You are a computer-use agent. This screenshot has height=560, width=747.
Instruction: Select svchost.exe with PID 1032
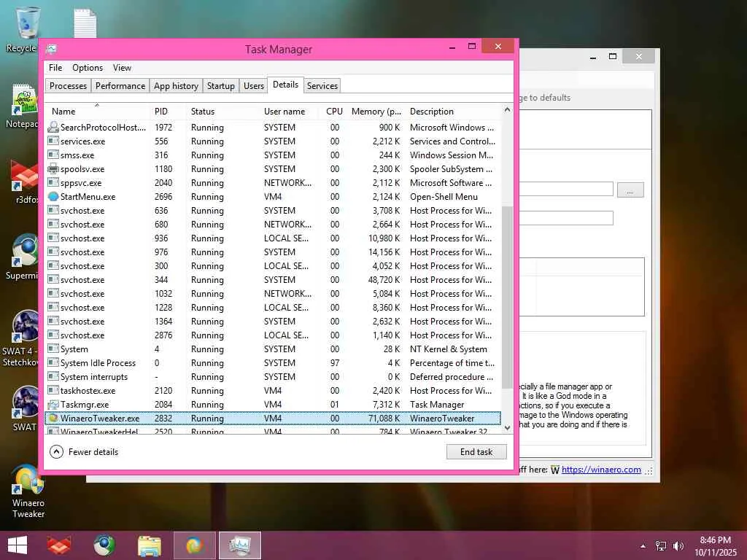click(x=273, y=293)
